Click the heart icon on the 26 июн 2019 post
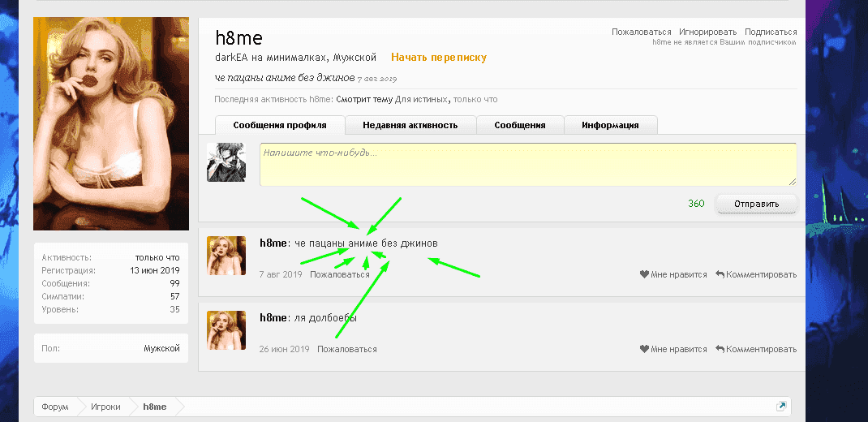The width and height of the screenshot is (868, 422). 644,349
